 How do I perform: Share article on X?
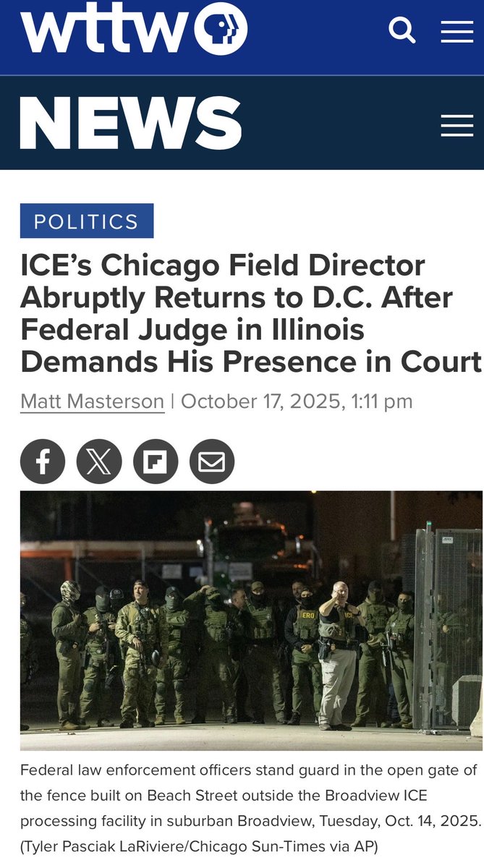click(x=99, y=461)
